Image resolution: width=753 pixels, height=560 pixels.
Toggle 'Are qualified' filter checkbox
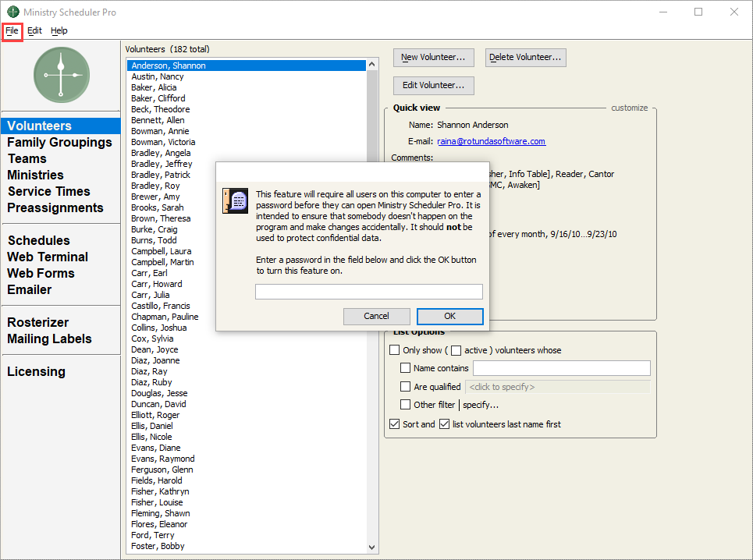(406, 387)
